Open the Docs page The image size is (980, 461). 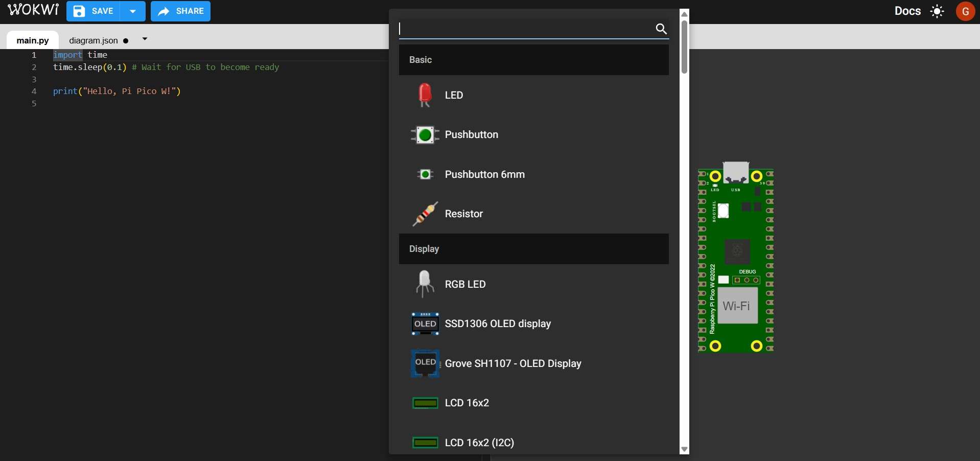[x=908, y=11]
